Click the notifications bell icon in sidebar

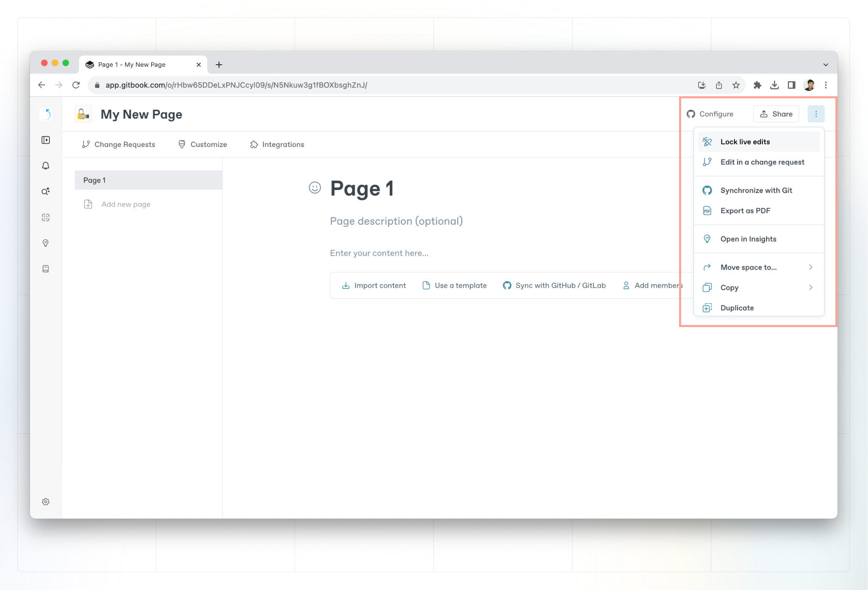point(46,166)
